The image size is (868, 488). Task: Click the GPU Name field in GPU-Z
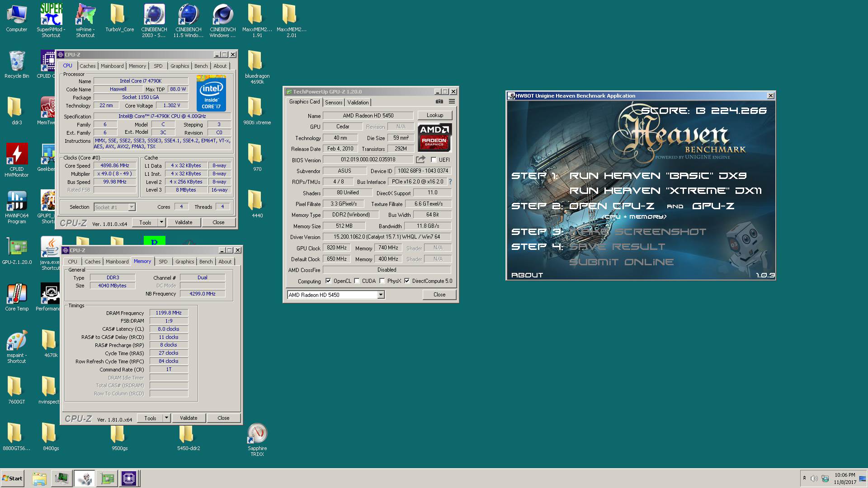368,116
